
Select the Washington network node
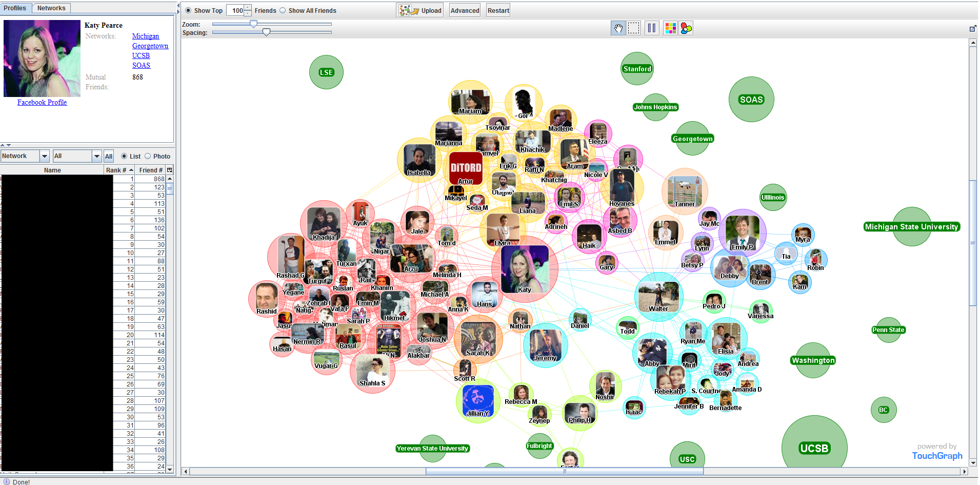click(x=813, y=360)
